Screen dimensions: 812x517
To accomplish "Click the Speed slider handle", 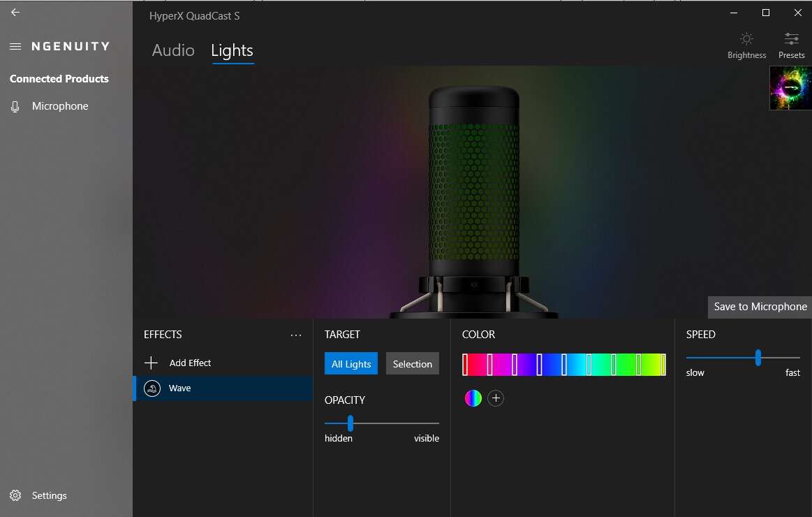I will pyautogui.click(x=758, y=358).
